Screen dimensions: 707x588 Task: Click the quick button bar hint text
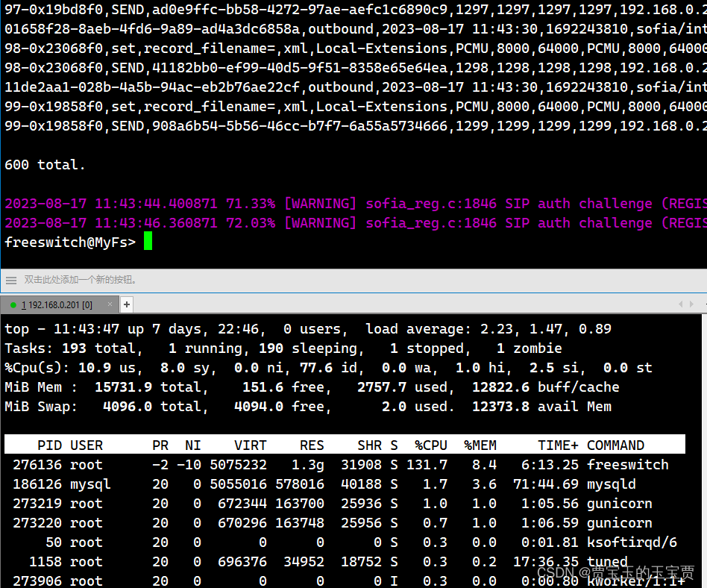click(81, 280)
